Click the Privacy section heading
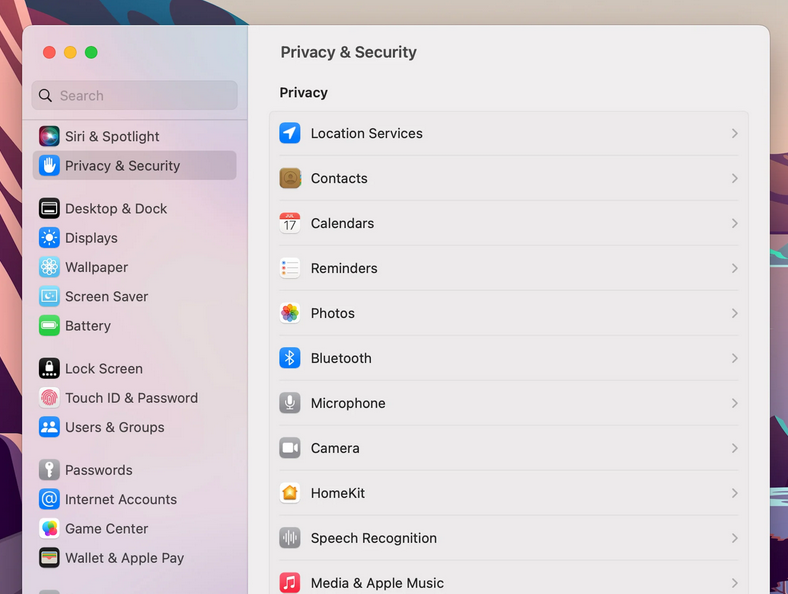 click(304, 93)
